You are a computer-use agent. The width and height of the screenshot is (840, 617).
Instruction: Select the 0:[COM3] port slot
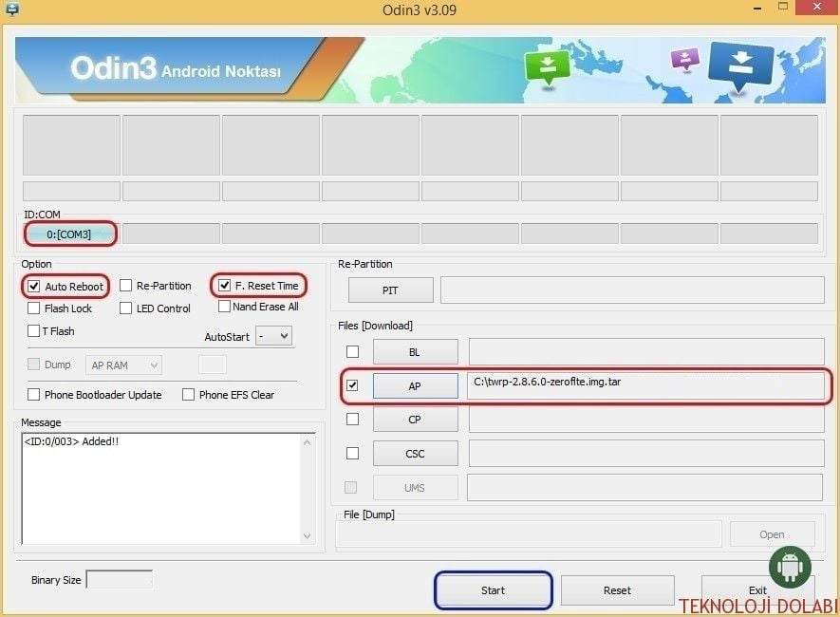(69, 234)
